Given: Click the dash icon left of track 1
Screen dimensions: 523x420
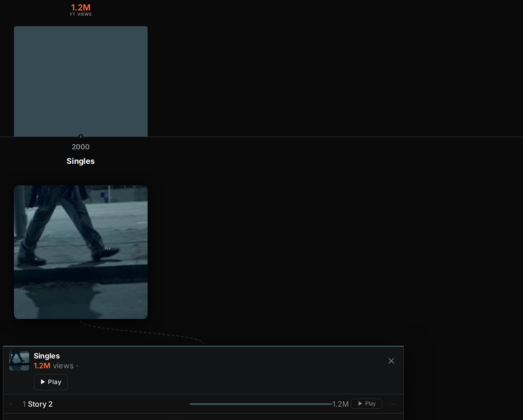Looking at the screenshot, I should (x=11, y=404).
